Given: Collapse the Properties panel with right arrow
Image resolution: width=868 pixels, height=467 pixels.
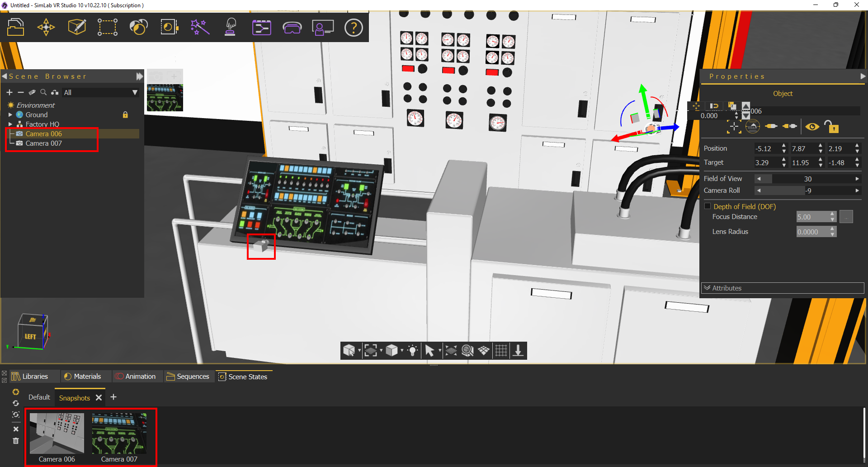Looking at the screenshot, I should click(863, 76).
